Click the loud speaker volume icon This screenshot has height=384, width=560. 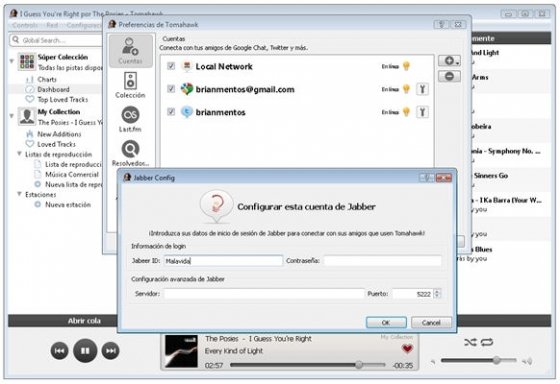527,361
